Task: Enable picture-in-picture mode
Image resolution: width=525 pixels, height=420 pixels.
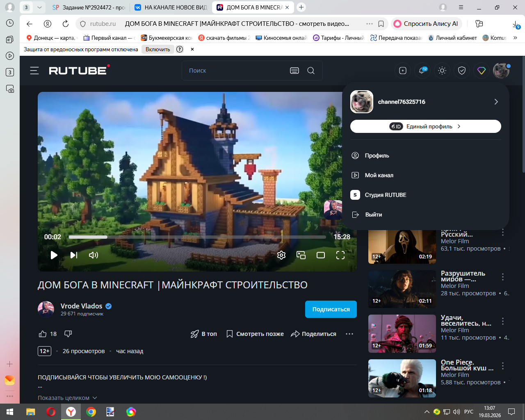Action: [301, 255]
